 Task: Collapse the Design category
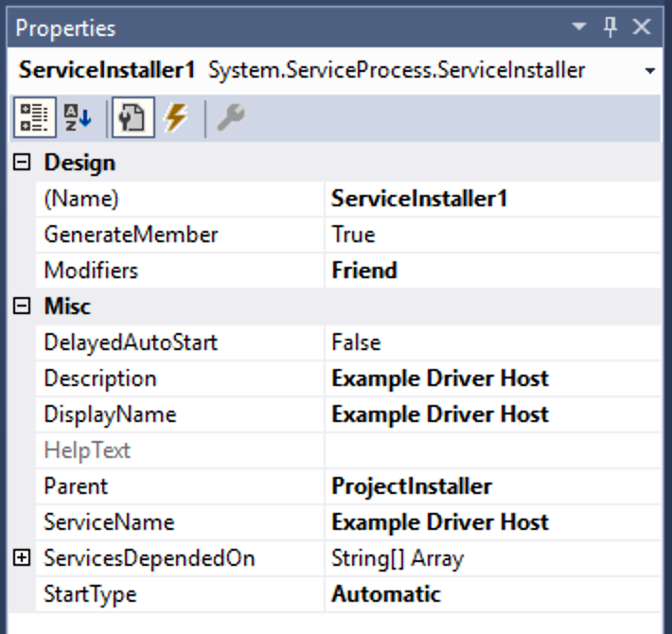(x=23, y=163)
